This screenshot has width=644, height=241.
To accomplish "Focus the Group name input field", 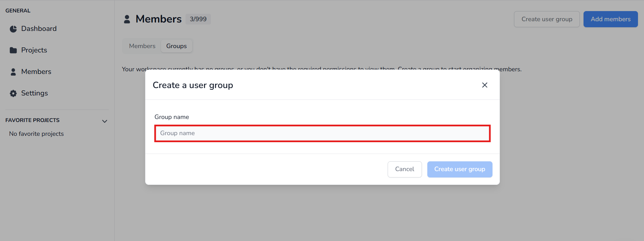I will click(x=322, y=133).
